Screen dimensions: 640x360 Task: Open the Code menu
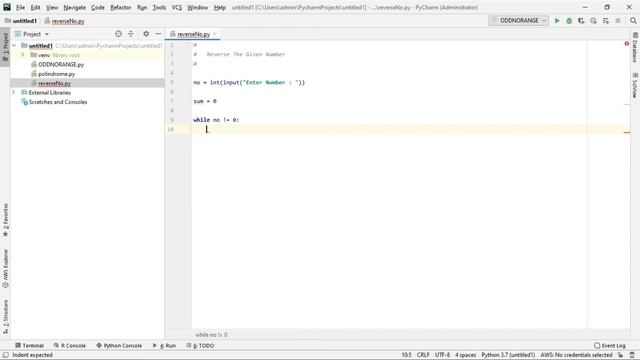coord(98,7)
